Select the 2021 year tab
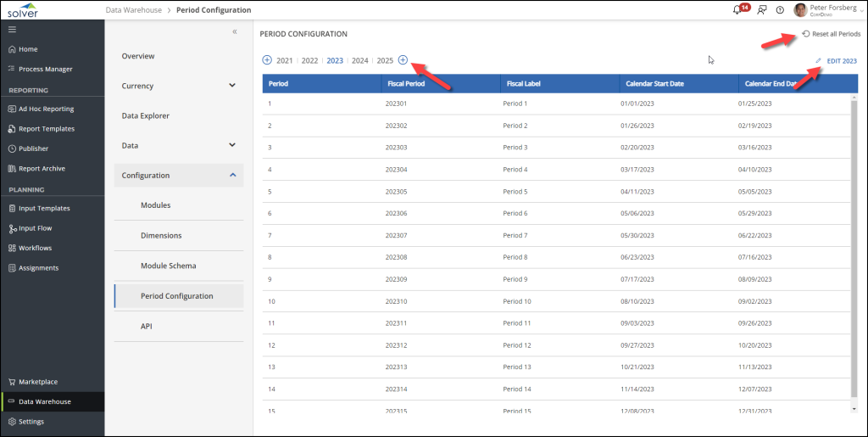 (285, 61)
